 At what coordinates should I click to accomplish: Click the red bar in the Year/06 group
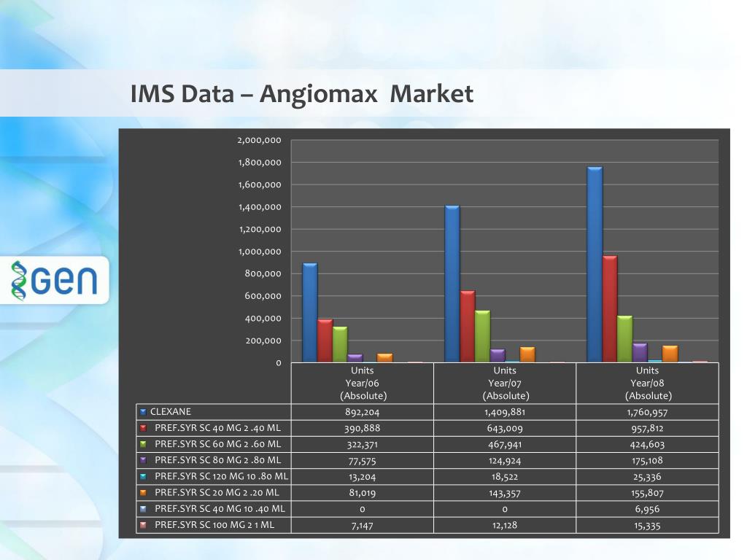325,341
